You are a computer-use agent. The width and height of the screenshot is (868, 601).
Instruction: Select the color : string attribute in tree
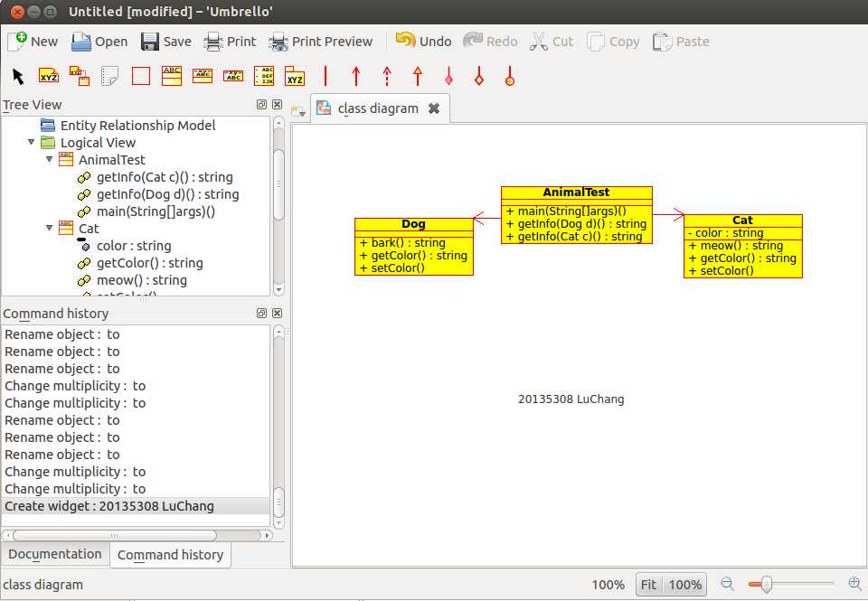(134, 246)
